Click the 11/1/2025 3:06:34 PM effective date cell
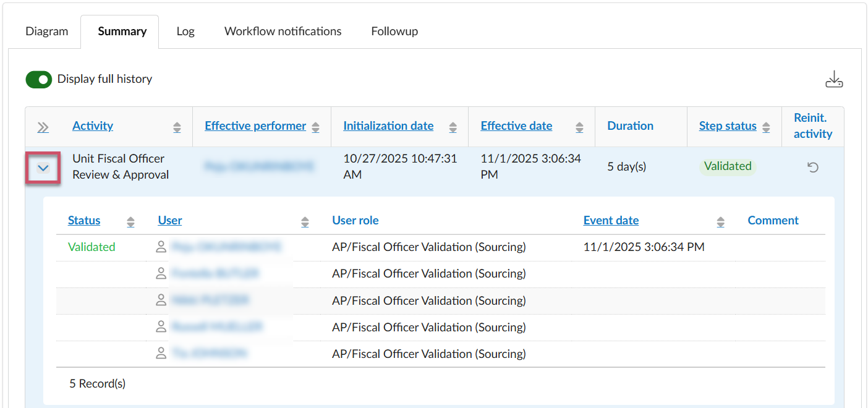868x408 pixels. [530, 167]
